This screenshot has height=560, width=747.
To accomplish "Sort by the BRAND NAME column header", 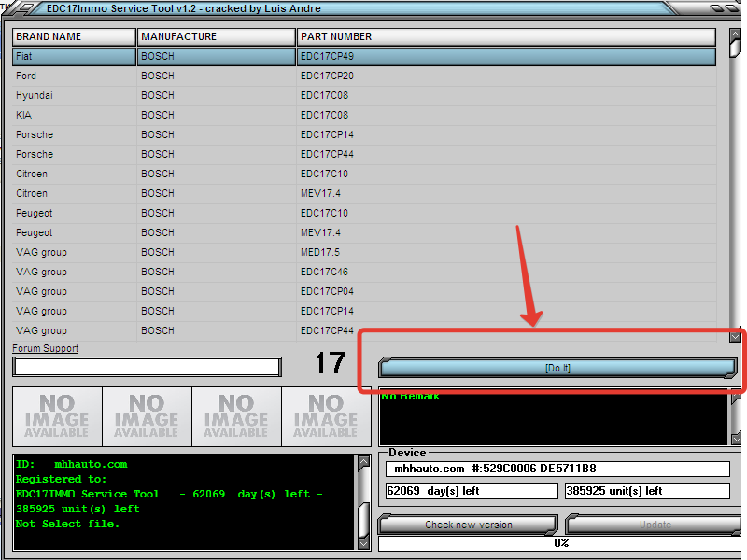I will click(74, 36).
